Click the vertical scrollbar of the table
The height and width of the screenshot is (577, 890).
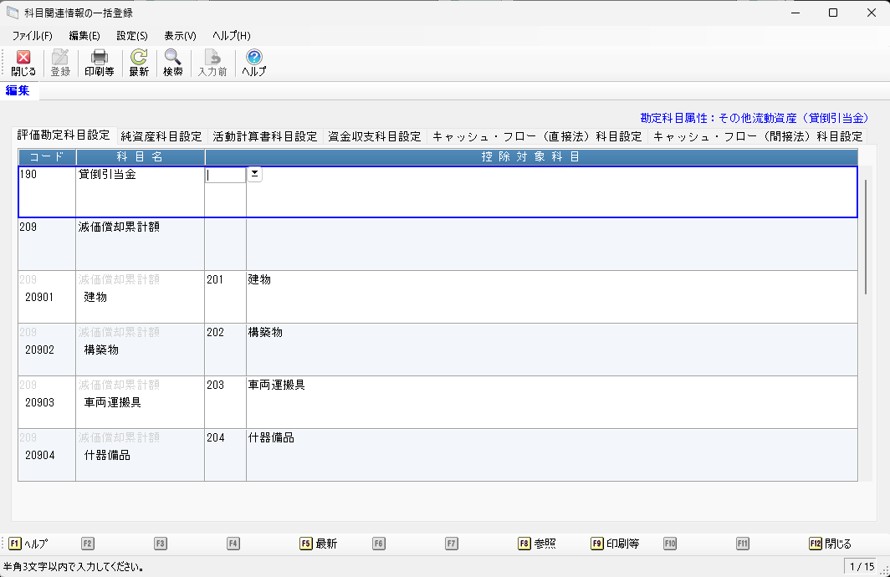tap(866, 238)
